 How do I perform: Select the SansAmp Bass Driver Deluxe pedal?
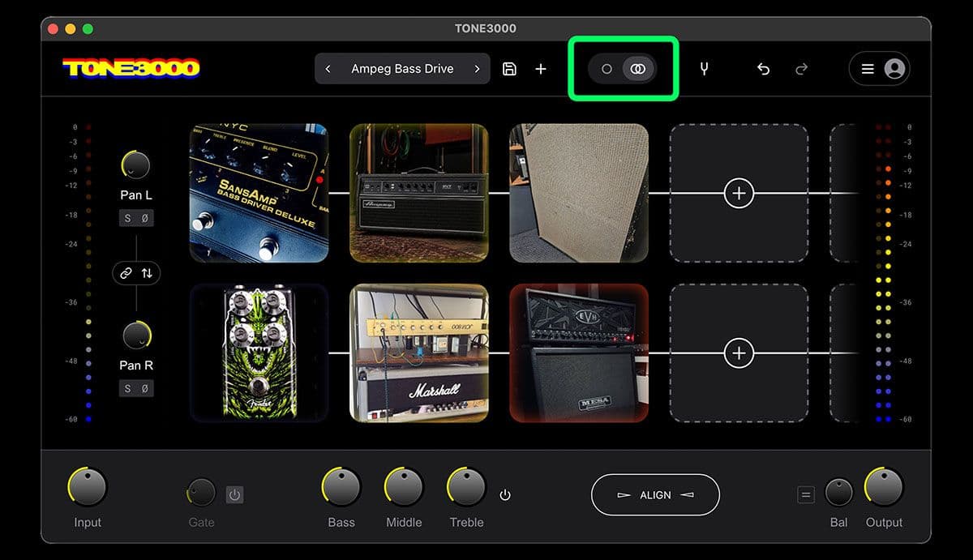[x=259, y=193]
